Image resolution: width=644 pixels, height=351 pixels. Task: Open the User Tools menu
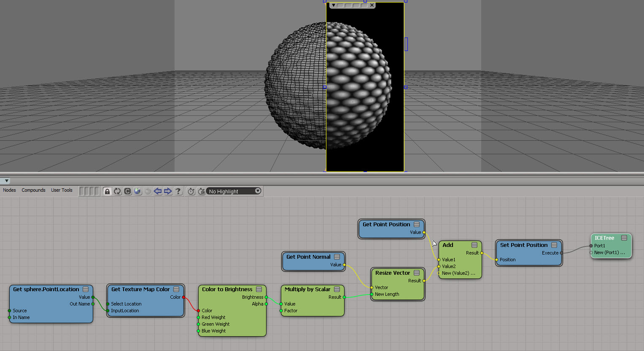[62, 190]
